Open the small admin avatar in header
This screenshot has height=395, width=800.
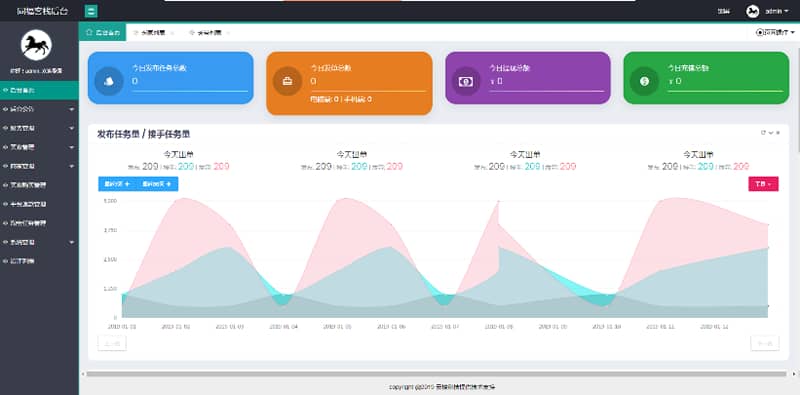click(x=753, y=11)
